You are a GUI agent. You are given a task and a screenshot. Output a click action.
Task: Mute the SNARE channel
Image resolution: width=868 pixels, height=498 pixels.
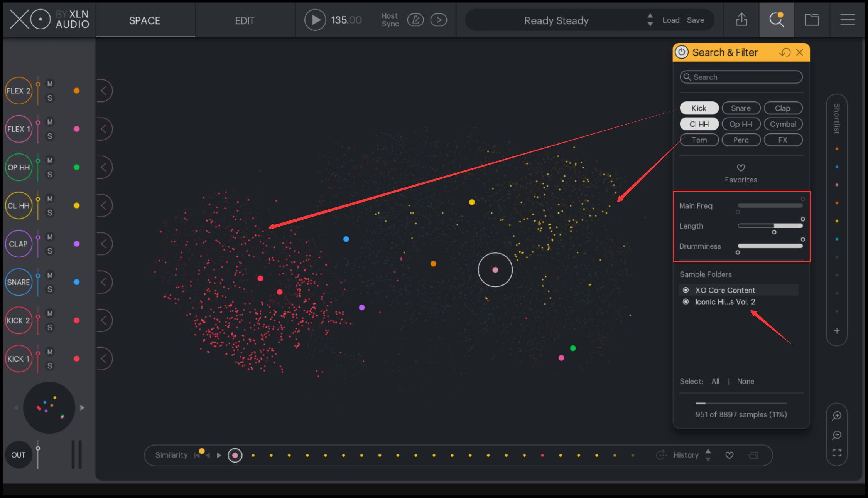coord(50,275)
